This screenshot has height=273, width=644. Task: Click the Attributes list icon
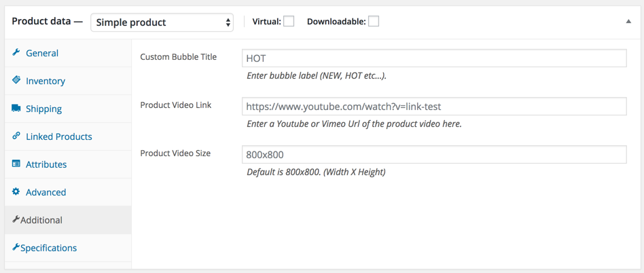coord(16,164)
